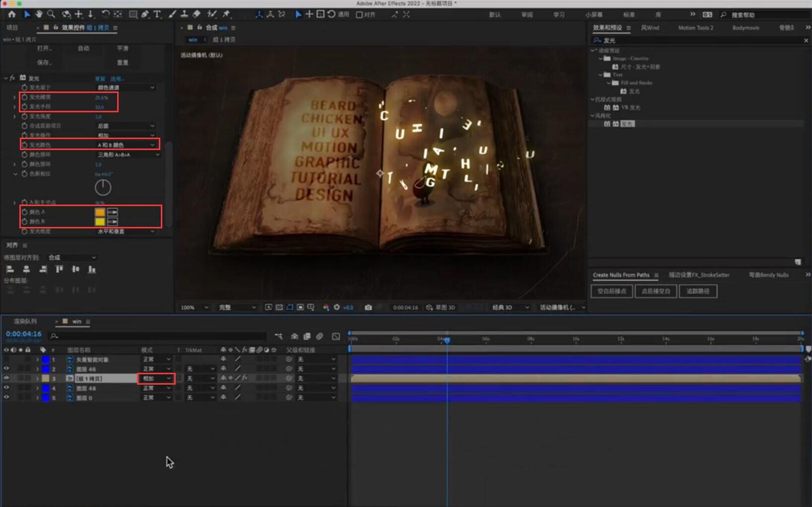
Task: Toggle visibility eye of layer 5 图层 0
Action: tap(6, 397)
